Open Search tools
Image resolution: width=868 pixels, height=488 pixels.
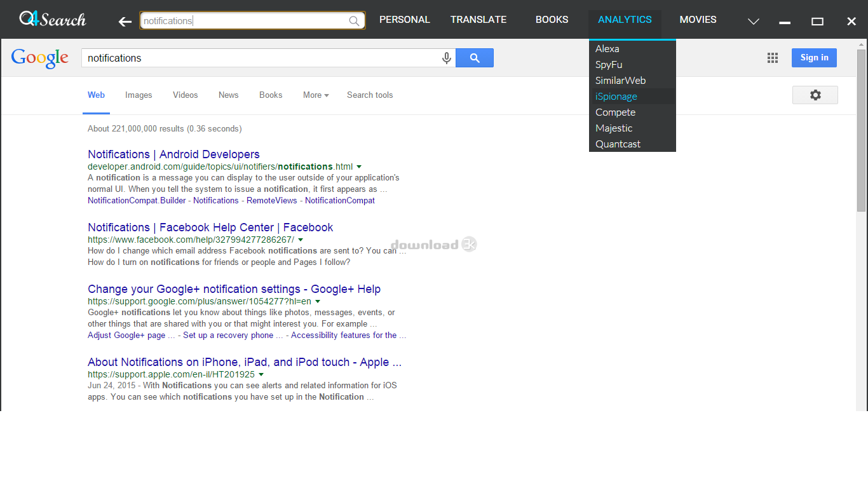[370, 95]
